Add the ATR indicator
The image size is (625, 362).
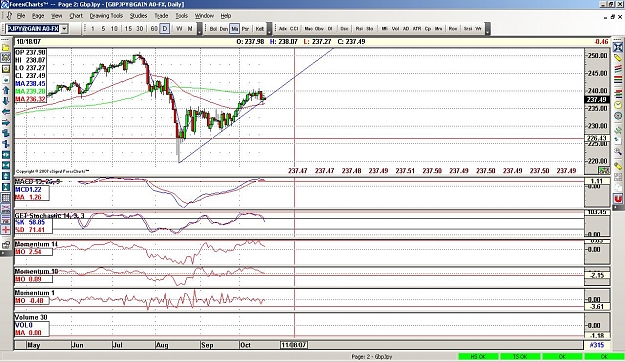(417, 29)
